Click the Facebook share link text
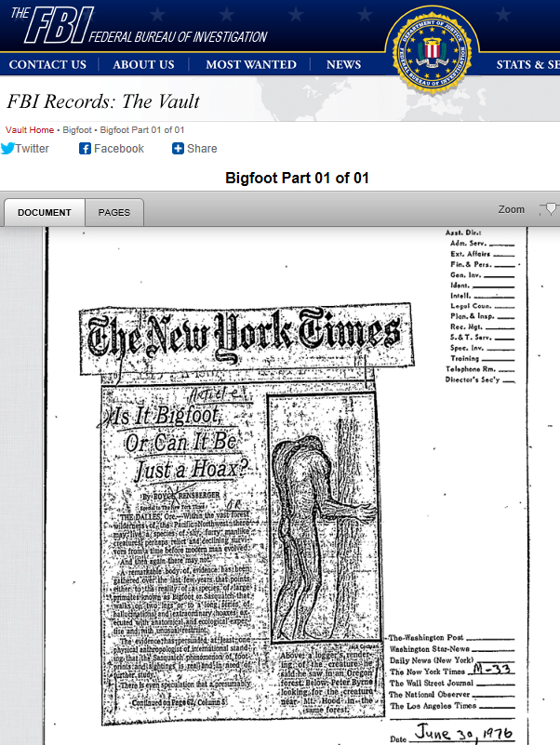The height and width of the screenshot is (745, 560). tap(119, 149)
